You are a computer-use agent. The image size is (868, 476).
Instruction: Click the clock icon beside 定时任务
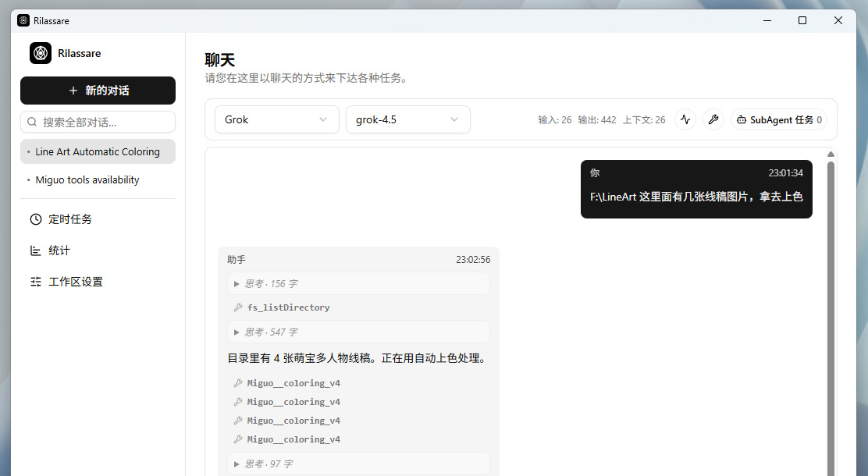(36, 219)
